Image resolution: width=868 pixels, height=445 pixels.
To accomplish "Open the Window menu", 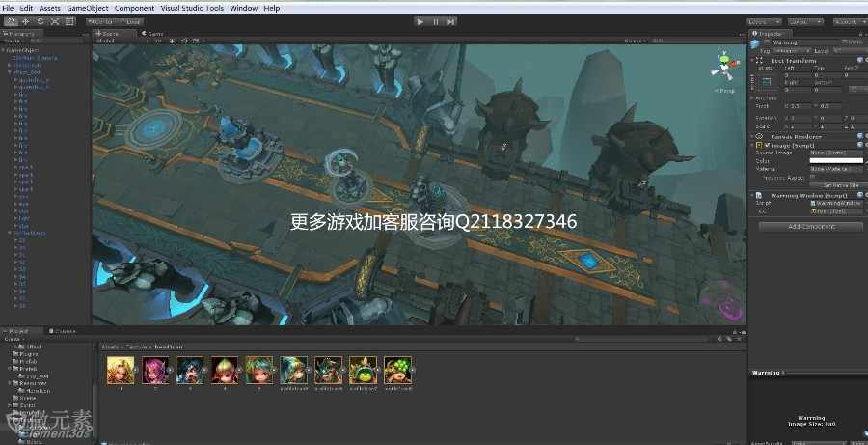I will (x=244, y=9).
